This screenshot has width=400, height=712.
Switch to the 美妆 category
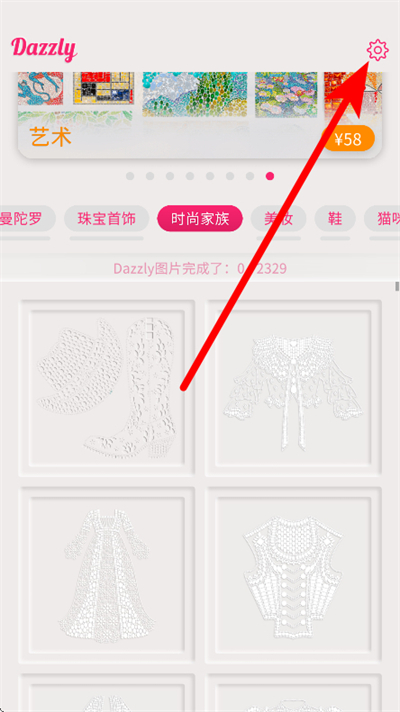(x=278, y=219)
